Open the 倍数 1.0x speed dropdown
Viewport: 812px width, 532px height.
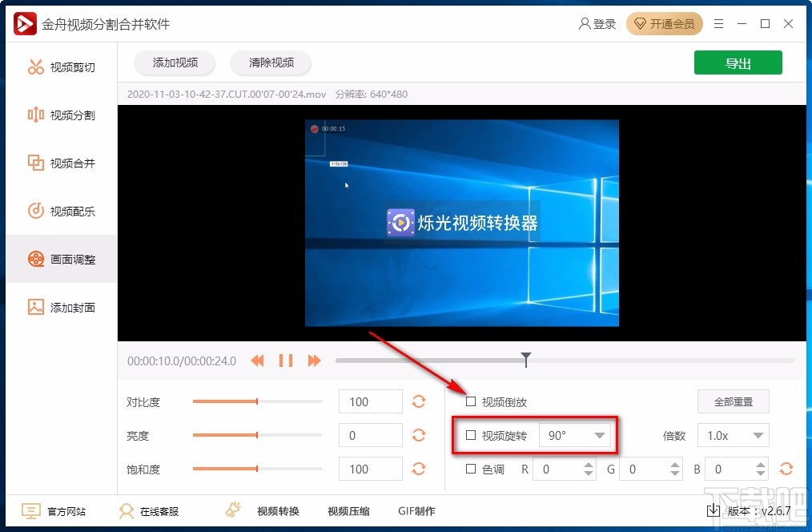pyautogui.click(x=734, y=435)
